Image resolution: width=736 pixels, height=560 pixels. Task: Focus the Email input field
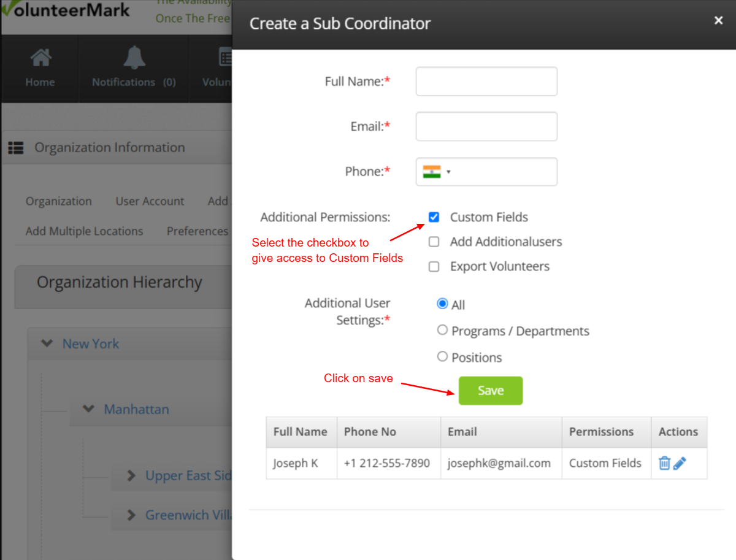[x=486, y=126]
